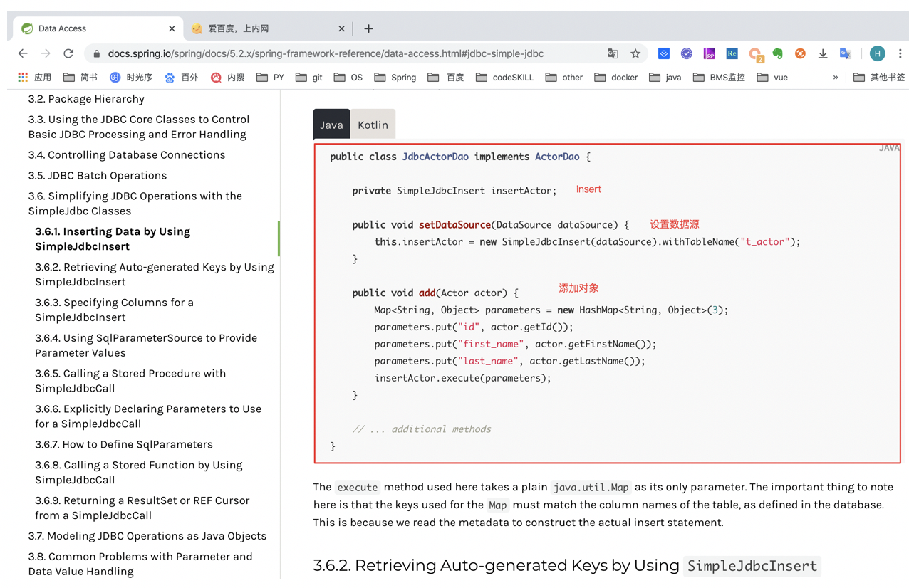Open the orange extension with badge 2

755,54
